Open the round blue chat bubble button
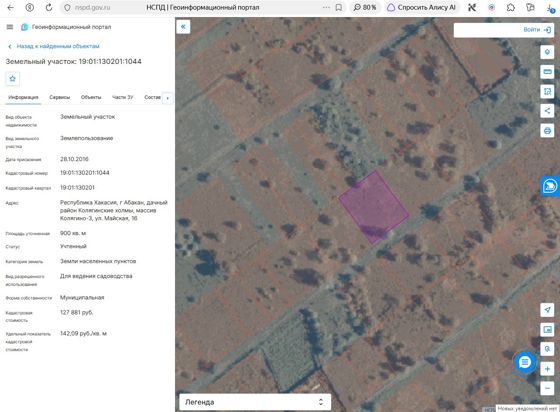The height and width of the screenshot is (412, 560). click(525, 362)
